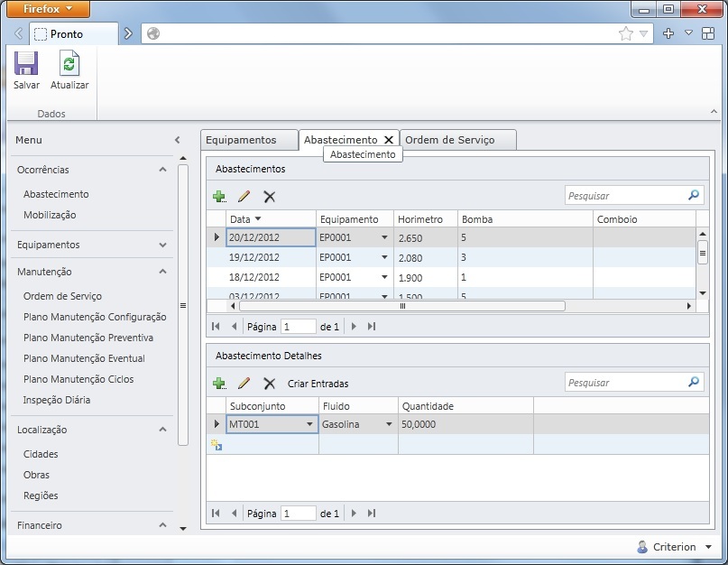The height and width of the screenshot is (565, 728).
Task: Close the Abastecimento tab
Action: point(389,140)
